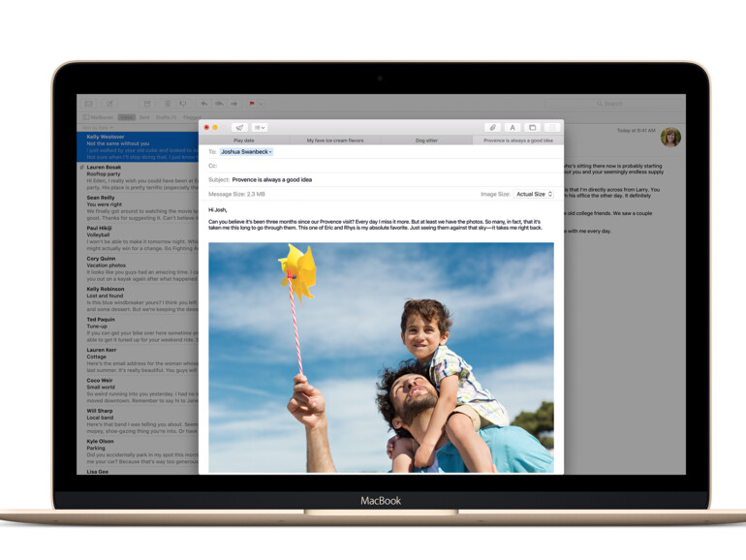Open Ted Paquin Tune-up message
The height and width of the screenshot is (560, 746).
point(138,329)
